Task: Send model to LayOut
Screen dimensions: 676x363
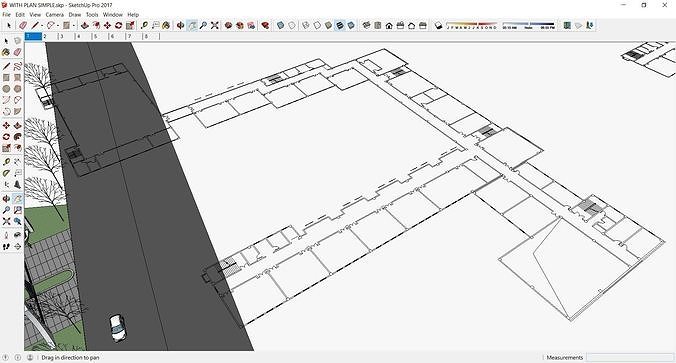Action: point(251,25)
